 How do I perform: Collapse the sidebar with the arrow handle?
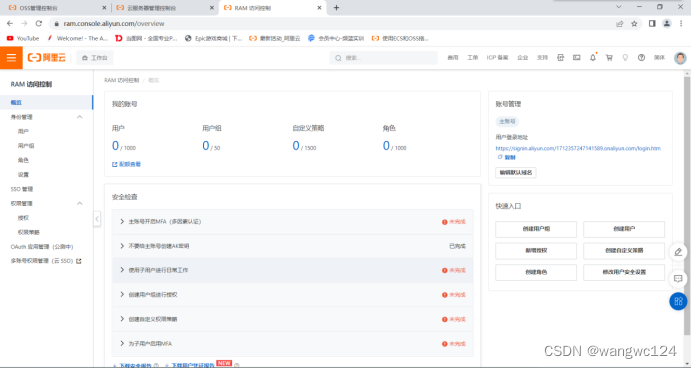point(97,219)
